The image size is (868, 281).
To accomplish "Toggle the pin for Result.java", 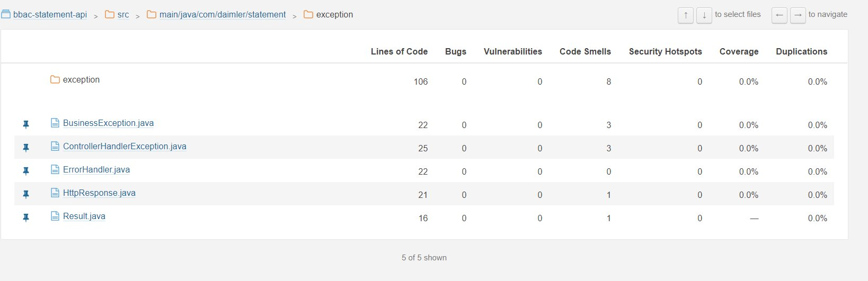I will click(x=25, y=217).
